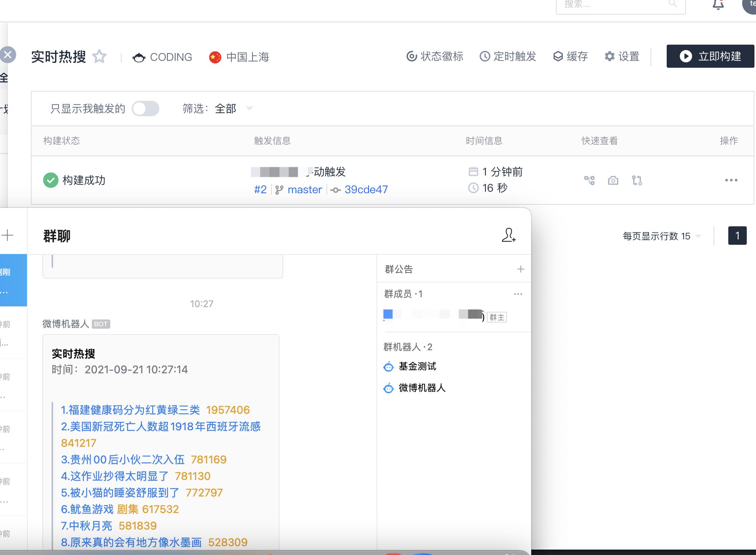Click the notification bell icon
Viewport: 756px width, 555px height.
(x=718, y=4)
